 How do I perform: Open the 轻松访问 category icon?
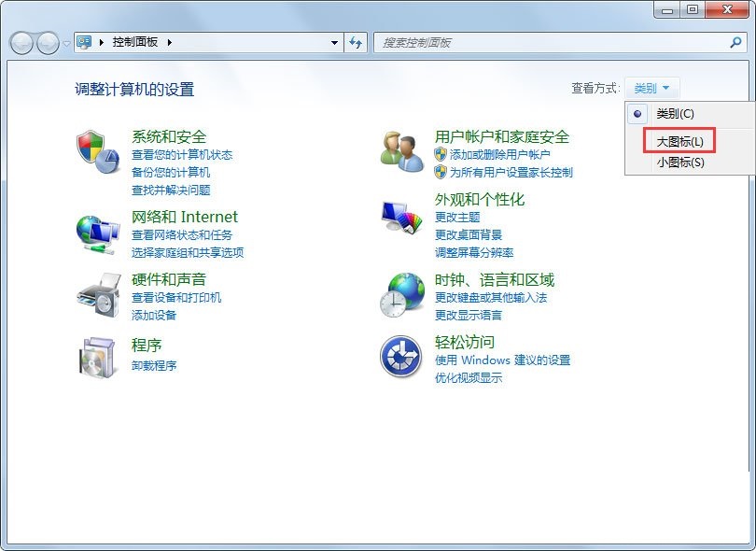coord(399,359)
